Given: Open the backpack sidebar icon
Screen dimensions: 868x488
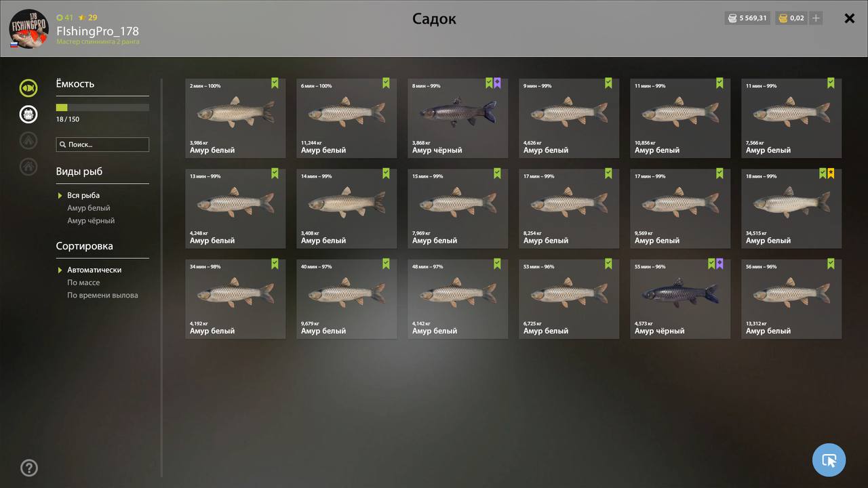Looking at the screenshot, I should (x=28, y=114).
